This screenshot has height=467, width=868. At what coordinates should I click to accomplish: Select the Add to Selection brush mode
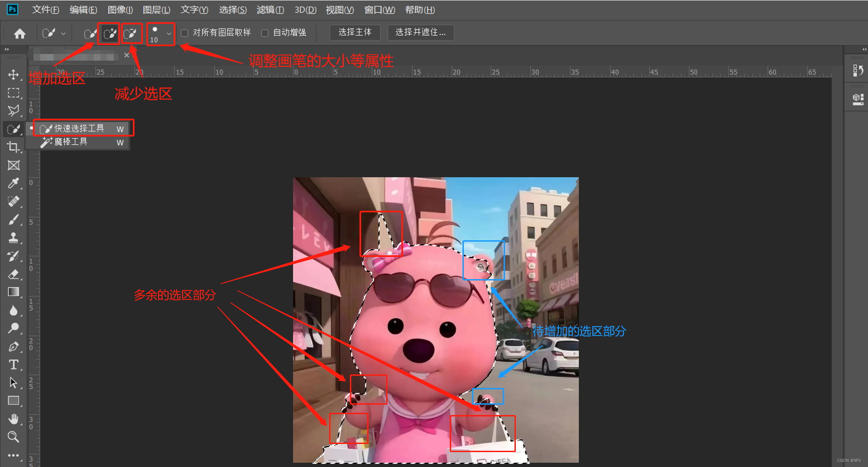coord(109,33)
